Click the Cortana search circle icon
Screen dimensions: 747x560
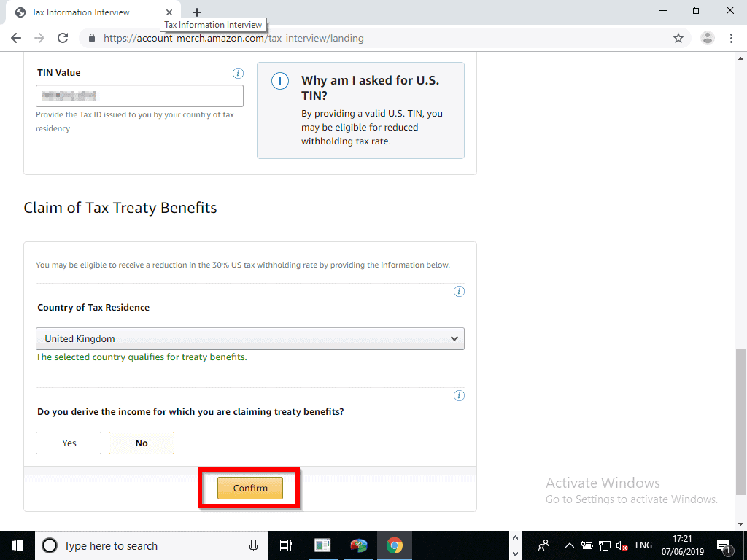(x=50, y=545)
